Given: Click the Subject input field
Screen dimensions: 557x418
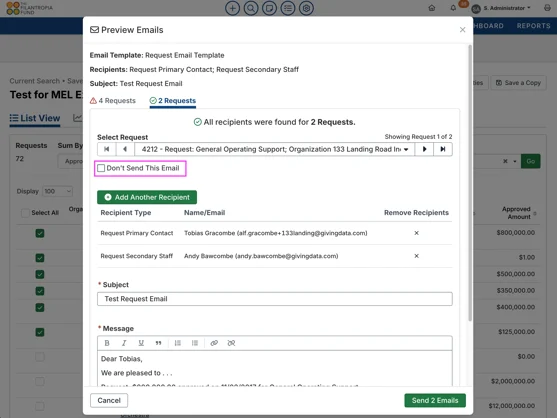Looking at the screenshot, I should pyautogui.click(x=275, y=299).
